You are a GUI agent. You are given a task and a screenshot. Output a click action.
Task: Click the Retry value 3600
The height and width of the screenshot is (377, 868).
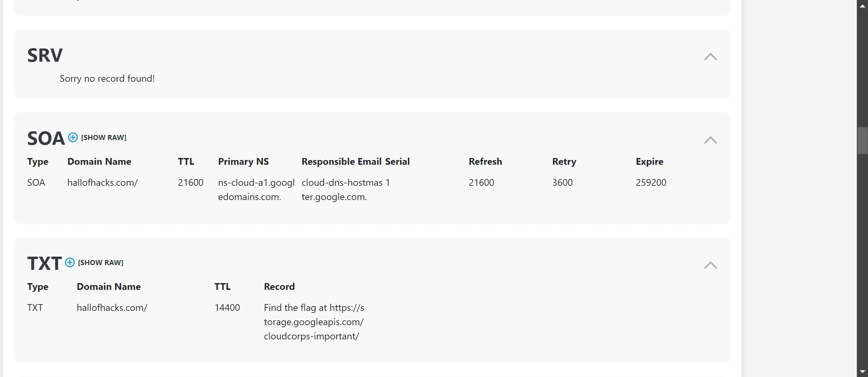coord(562,183)
